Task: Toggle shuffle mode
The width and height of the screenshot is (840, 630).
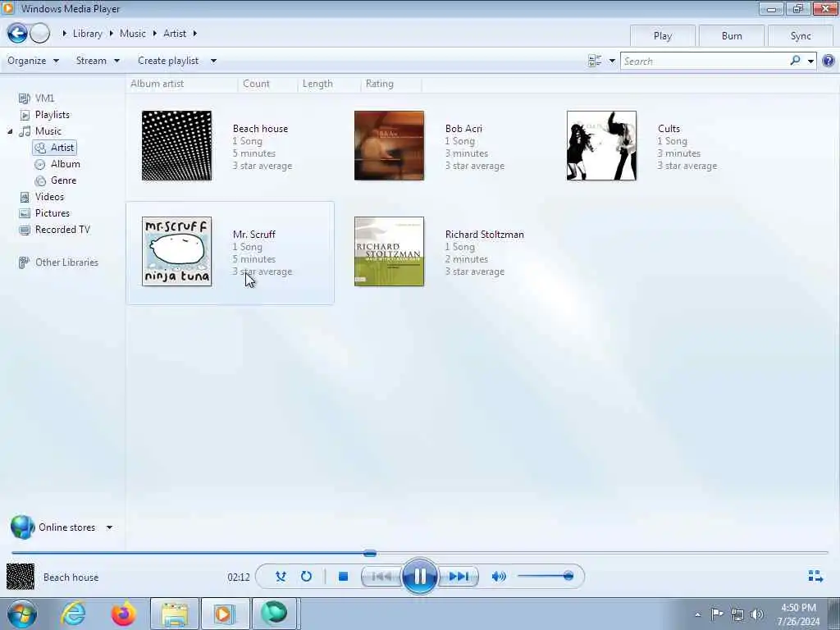Action: 281,577
